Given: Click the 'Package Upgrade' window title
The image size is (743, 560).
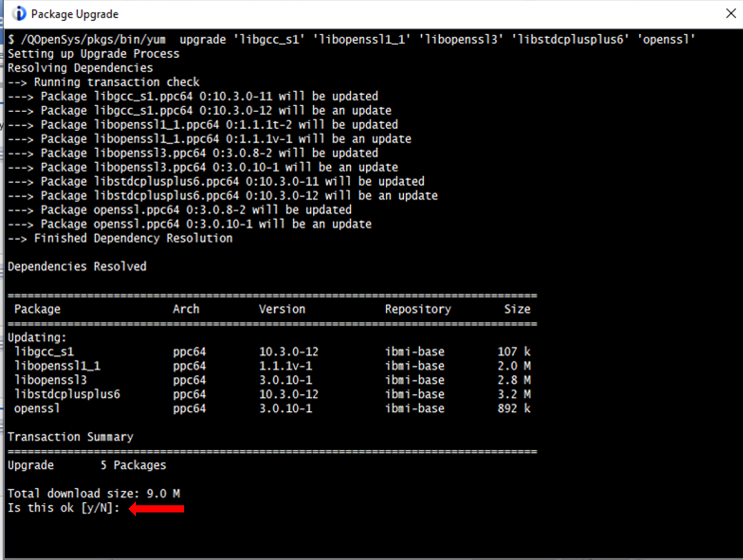Looking at the screenshot, I should [x=75, y=14].
